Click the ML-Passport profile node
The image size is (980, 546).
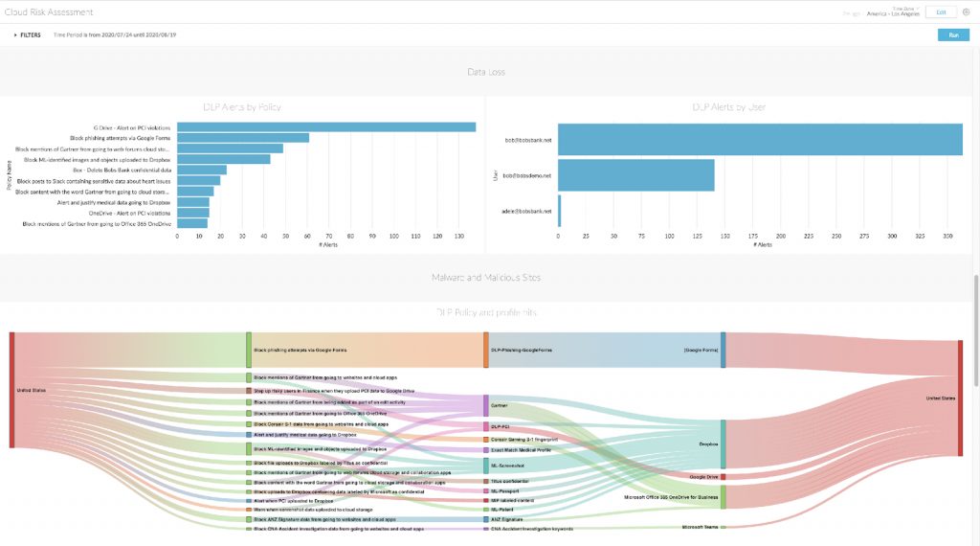coord(486,491)
